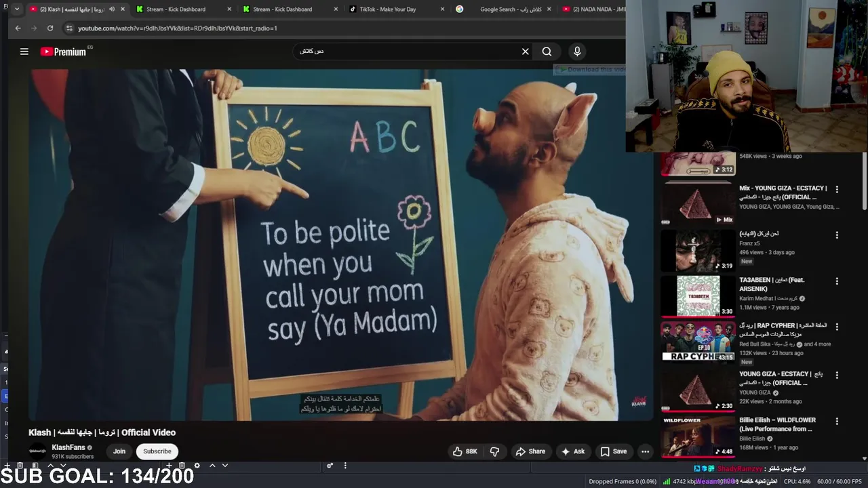Open more actions under the video
Screen dimensions: 868x488
646,451
